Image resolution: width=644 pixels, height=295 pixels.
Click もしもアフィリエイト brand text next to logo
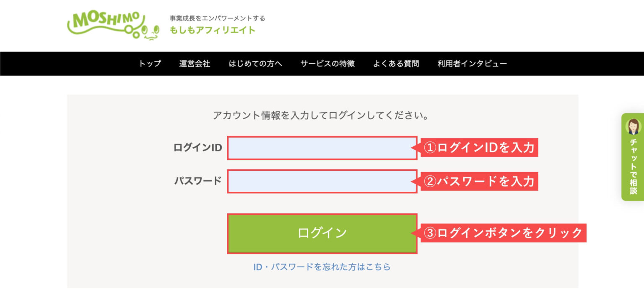coord(212,30)
